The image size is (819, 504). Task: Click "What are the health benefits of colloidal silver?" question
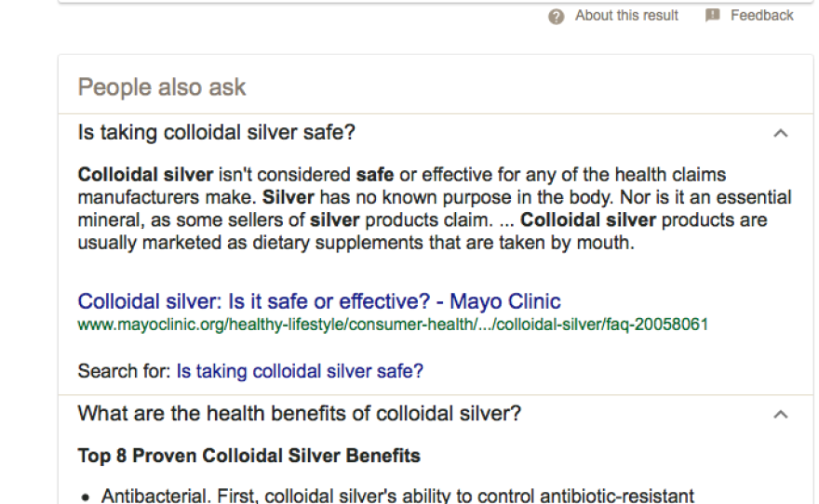(299, 414)
